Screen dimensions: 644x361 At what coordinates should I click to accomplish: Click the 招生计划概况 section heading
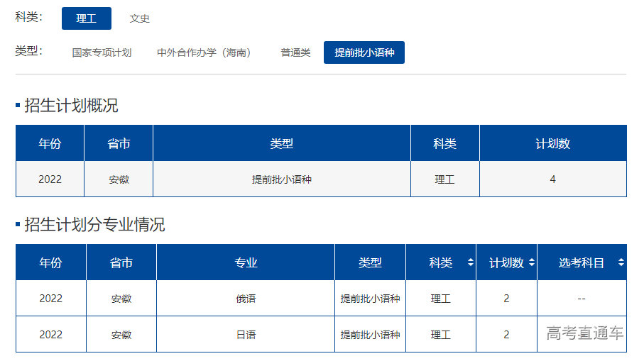(71, 106)
